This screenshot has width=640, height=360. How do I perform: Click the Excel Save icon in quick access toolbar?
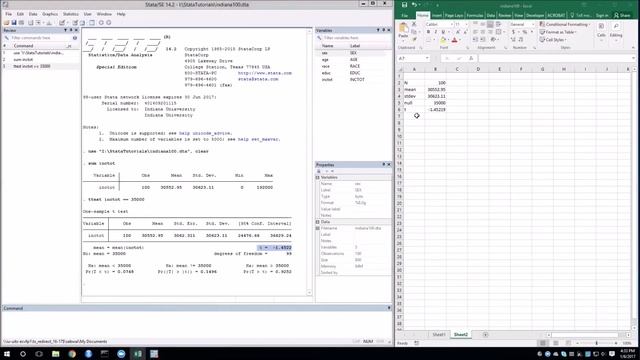pos(404,5)
